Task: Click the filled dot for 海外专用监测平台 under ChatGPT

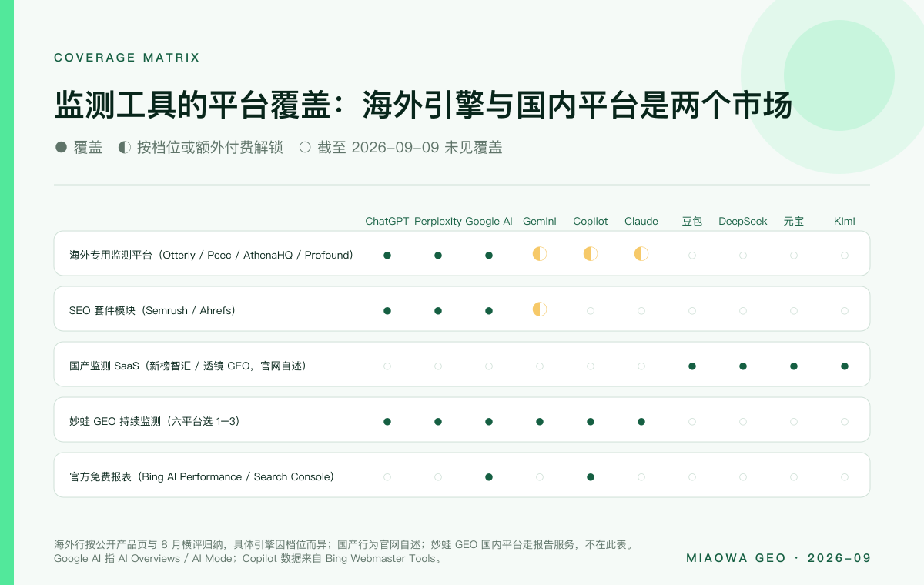Action: pos(387,255)
